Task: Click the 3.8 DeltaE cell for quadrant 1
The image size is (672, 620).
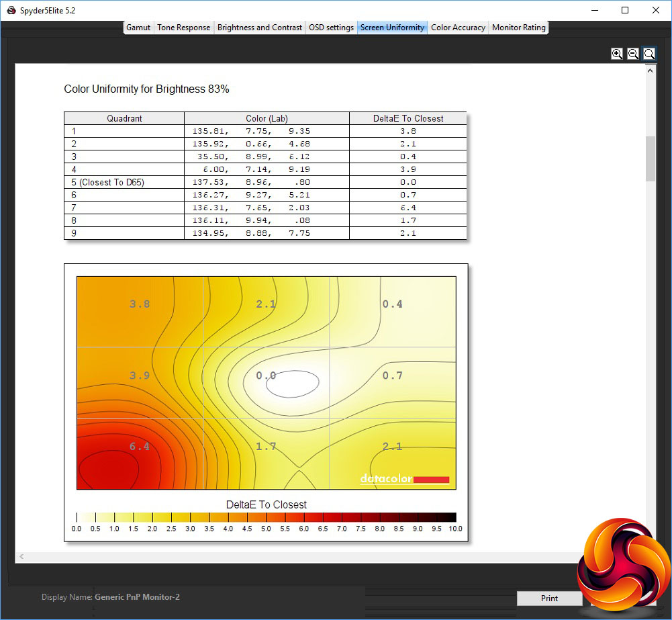Action: tap(408, 131)
